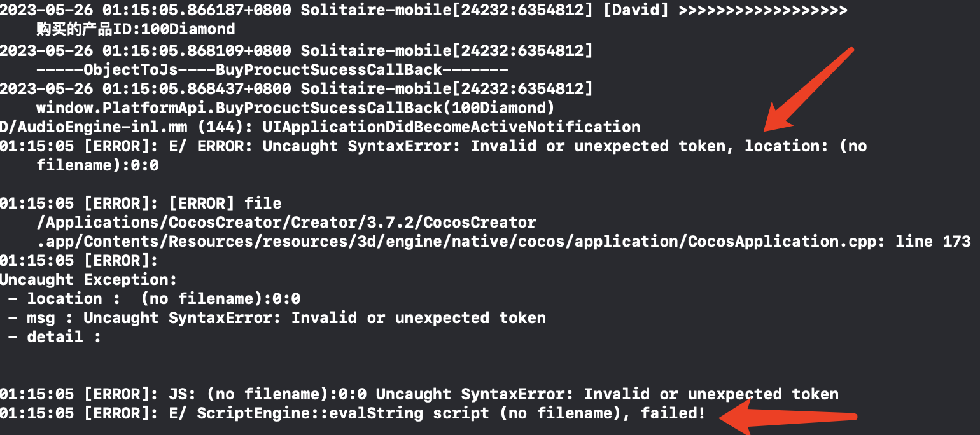This screenshot has height=435, width=980.
Task: Click the lower red arrow annotation
Action: click(789, 417)
